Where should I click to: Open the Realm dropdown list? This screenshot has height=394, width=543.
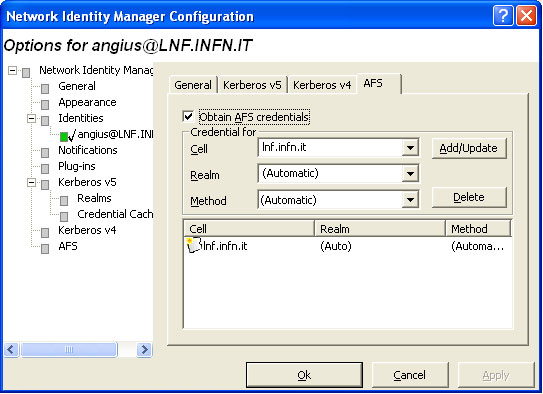point(410,173)
